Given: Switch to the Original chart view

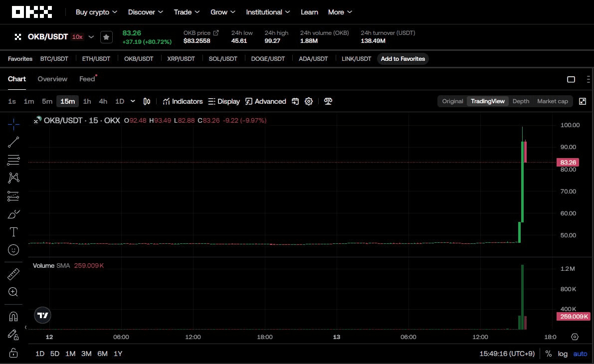Looking at the screenshot, I should tap(452, 101).
